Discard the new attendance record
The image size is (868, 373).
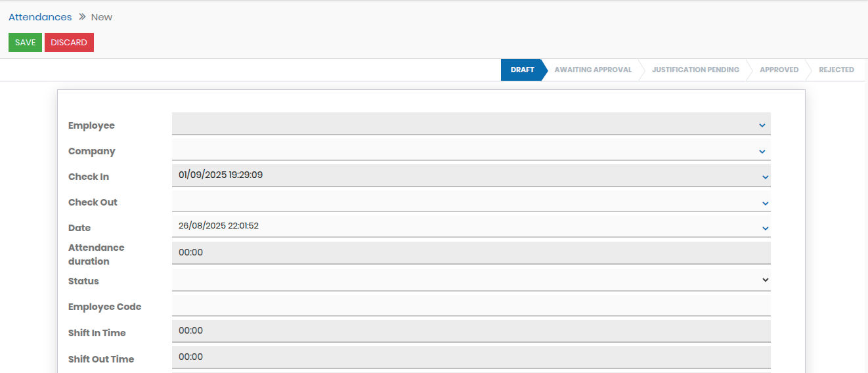point(69,43)
